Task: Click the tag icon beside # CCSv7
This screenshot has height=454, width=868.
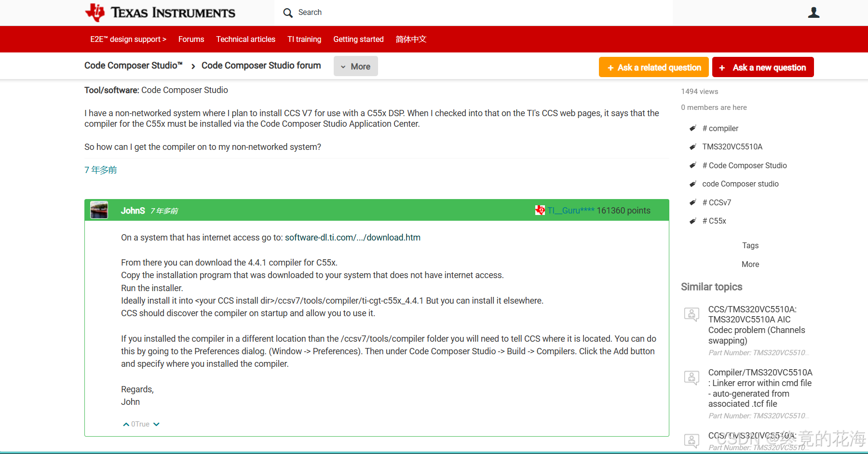Action: [692, 202]
